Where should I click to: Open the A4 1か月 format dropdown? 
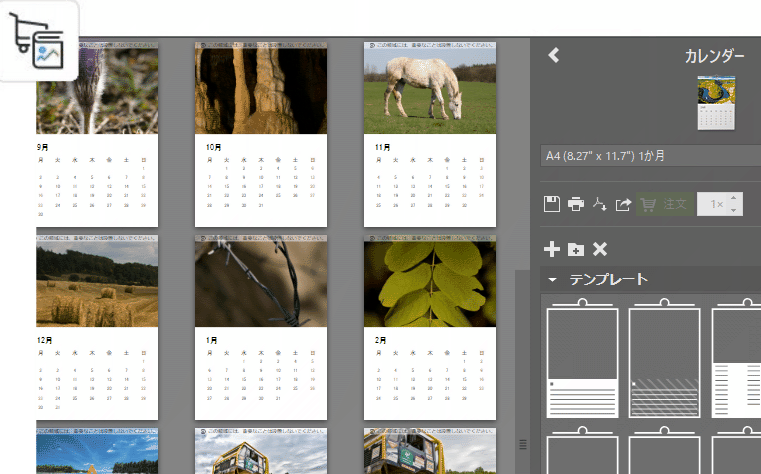(x=650, y=156)
